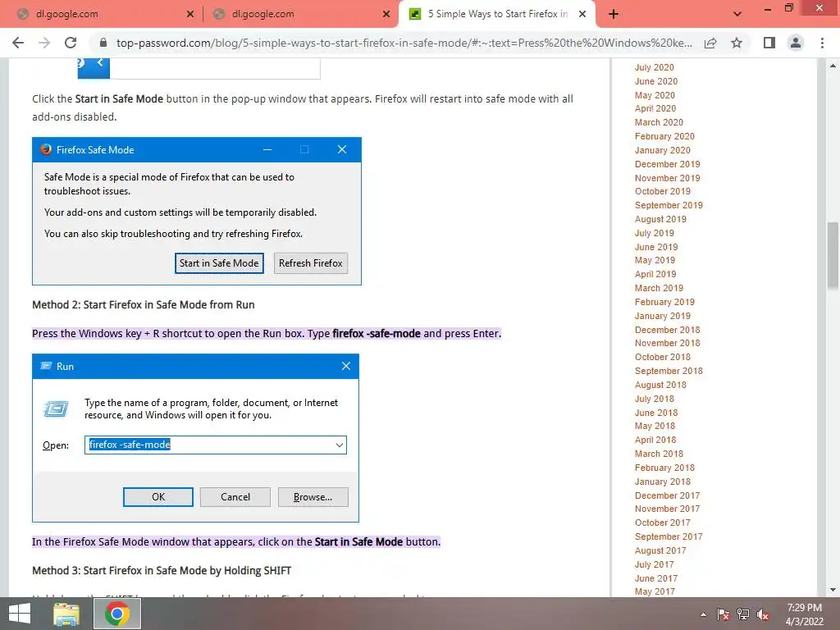Open File Explorer from the taskbar
Screen dimensions: 840x630
66,614
